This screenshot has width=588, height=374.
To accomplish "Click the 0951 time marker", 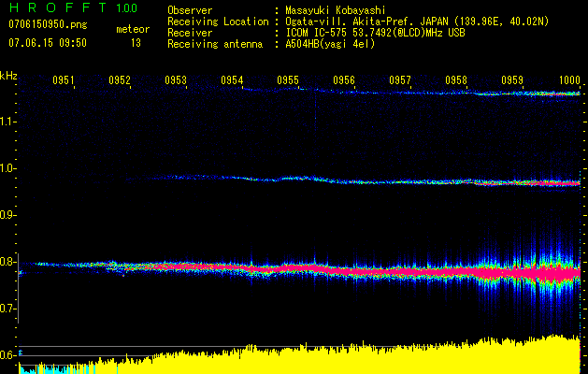I will (x=64, y=81).
